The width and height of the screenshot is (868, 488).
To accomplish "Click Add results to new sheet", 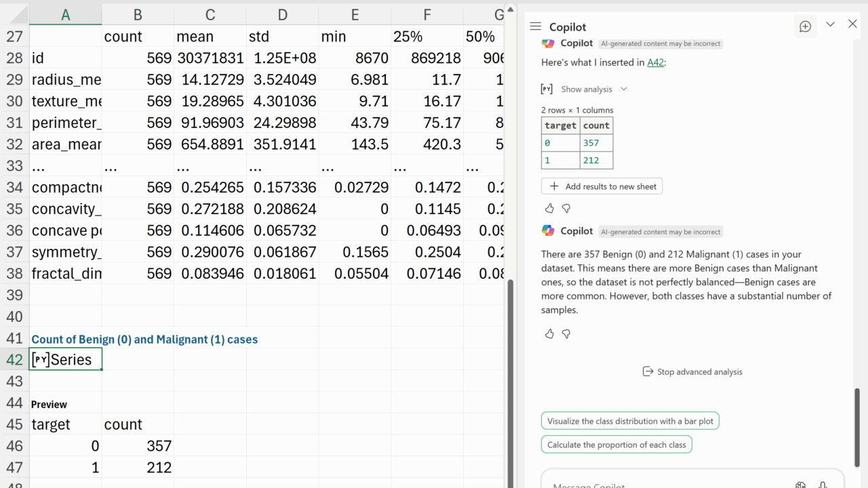I will point(602,186).
